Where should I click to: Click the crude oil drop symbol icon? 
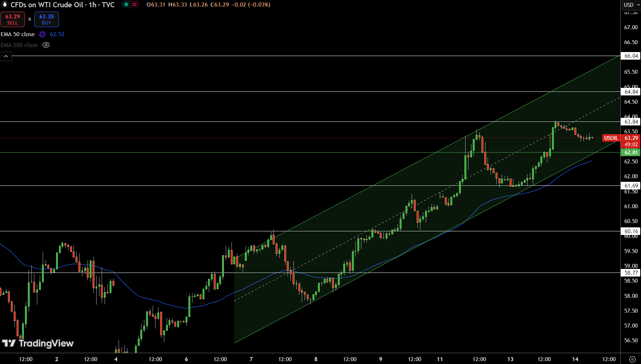[x=5, y=5]
